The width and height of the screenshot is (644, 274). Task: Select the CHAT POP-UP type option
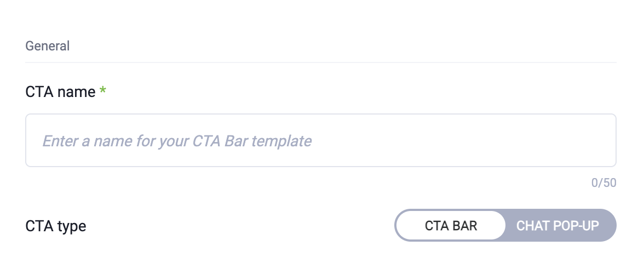pyautogui.click(x=557, y=225)
